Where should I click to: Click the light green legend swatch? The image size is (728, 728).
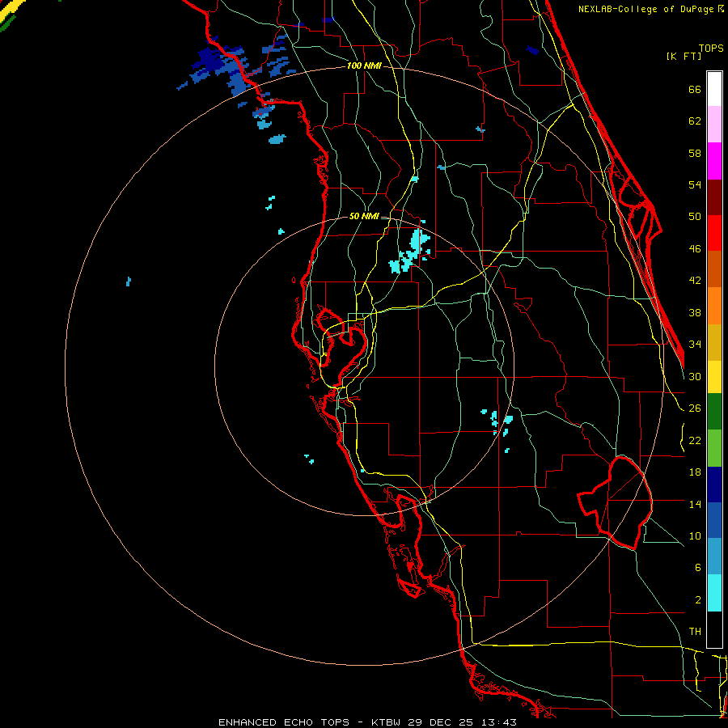coord(714,448)
